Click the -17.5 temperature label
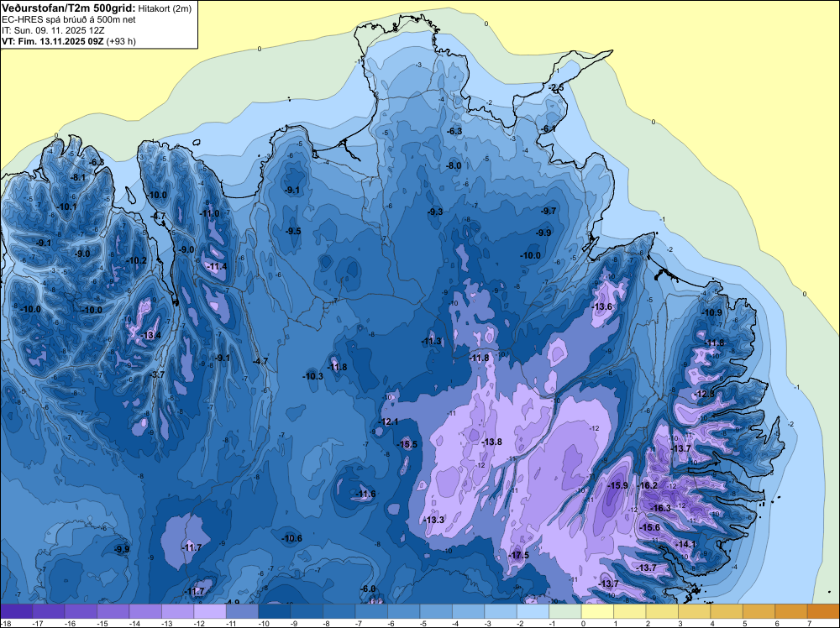 (x=519, y=555)
